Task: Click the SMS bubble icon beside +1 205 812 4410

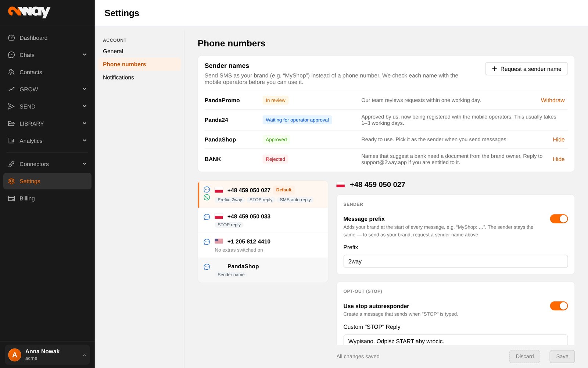Action: point(207,242)
